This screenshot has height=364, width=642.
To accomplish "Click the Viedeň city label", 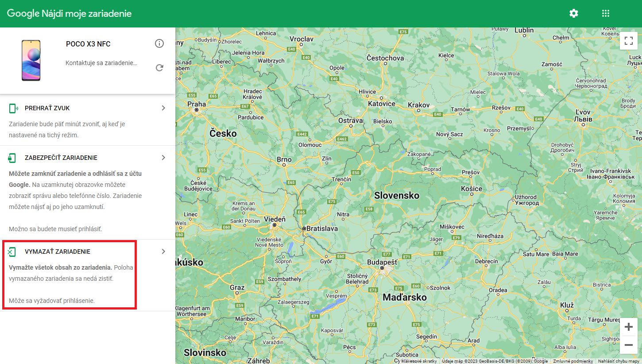I will [275, 219].
